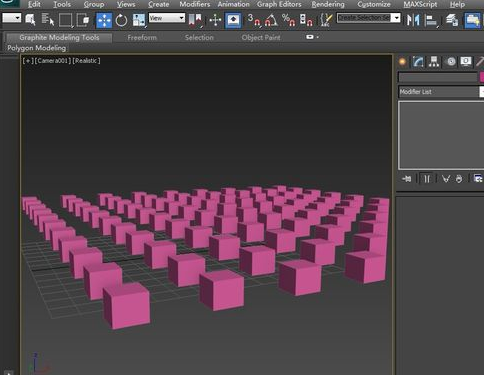Click the Create Selection Set field
The width and height of the screenshot is (484, 375).
pos(363,18)
